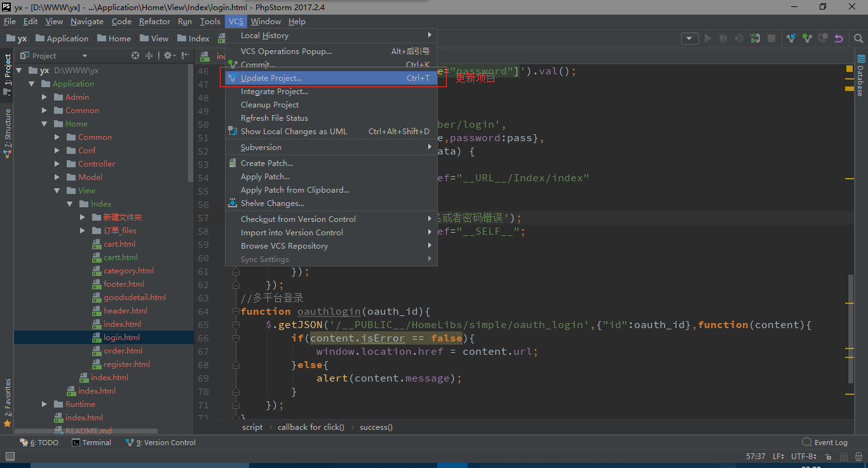The height and width of the screenshot is (468, 868).
Task: Open the Navigate menu
Action: (86, 22)
